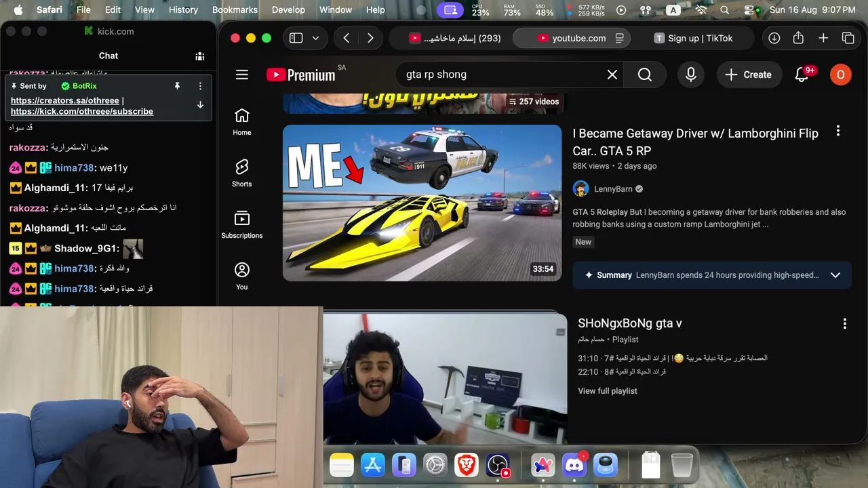The height and width of the screenshot is (488, 868).
Task: Open the Safari share sheet
Action: point(798,38)
